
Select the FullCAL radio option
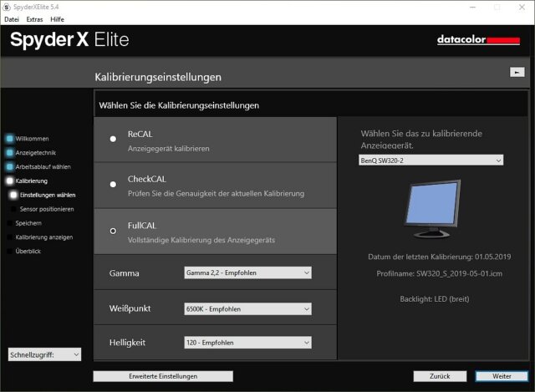(x=113, y=231)
